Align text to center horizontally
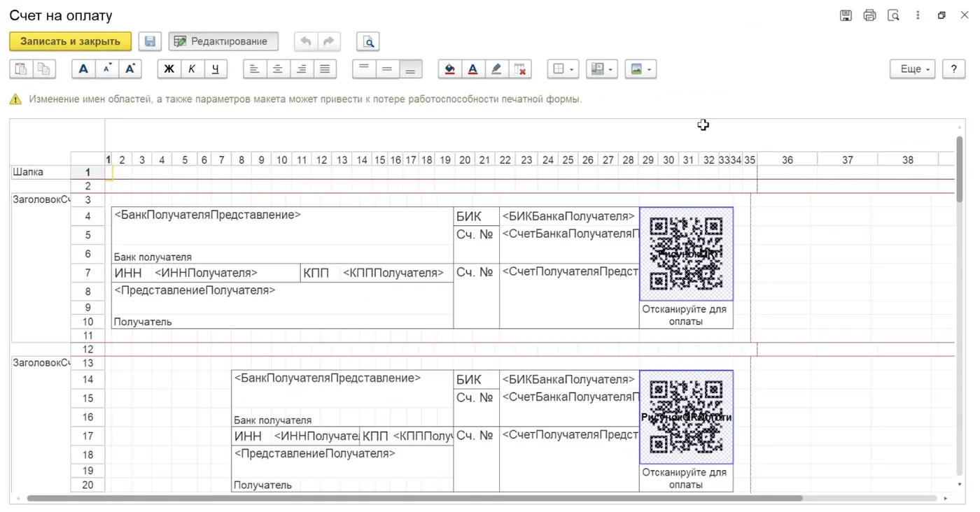 pyautogui.click(x=278, y=69)
